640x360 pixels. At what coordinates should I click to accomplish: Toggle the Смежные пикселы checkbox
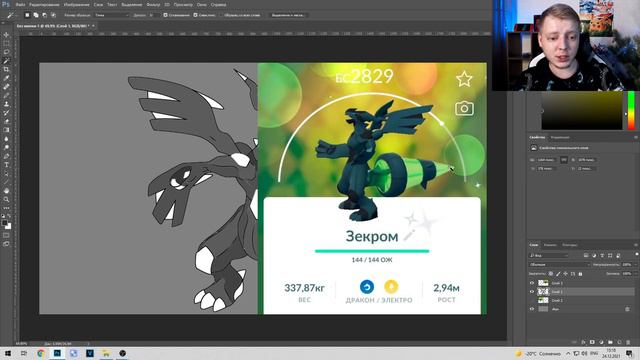[196, 15]
